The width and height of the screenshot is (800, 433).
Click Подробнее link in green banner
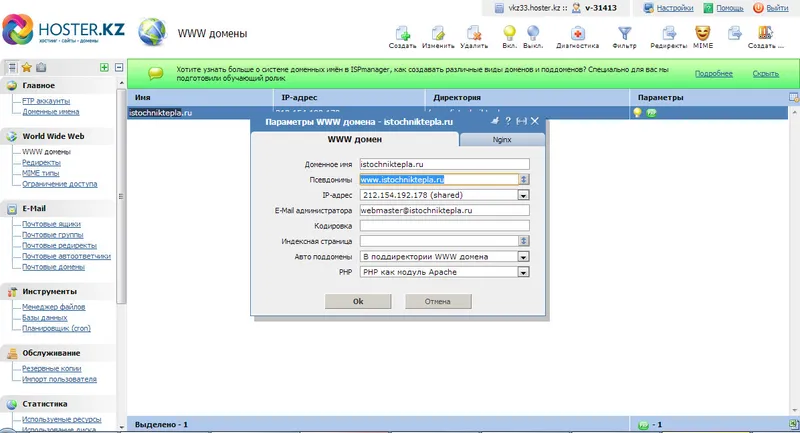pyautogui.click(x=714, y=74)
